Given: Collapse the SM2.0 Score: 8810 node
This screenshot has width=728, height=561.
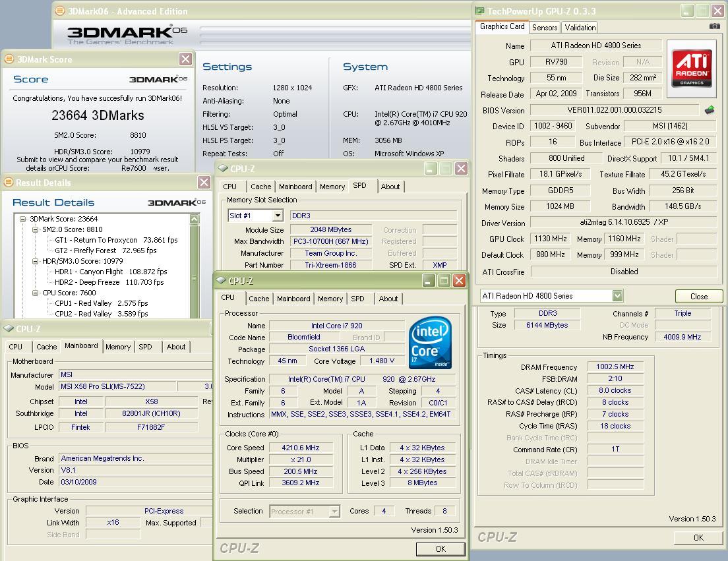Looking at the screenshot, I should (x=35, y=229).
